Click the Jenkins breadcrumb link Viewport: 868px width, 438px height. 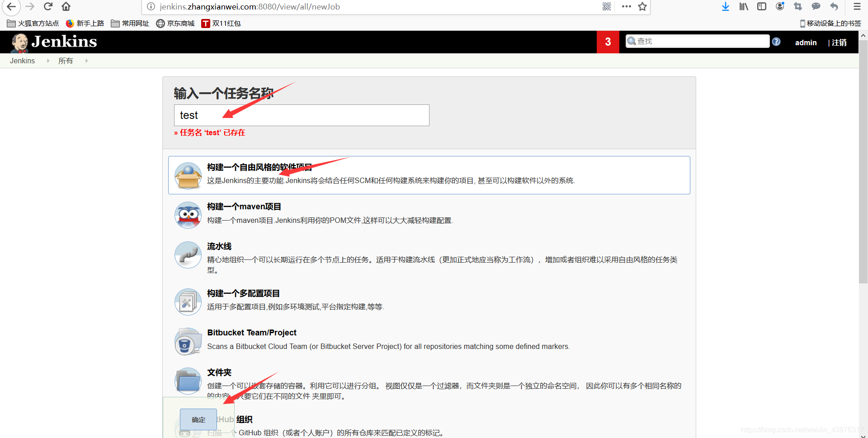point(22,61)
